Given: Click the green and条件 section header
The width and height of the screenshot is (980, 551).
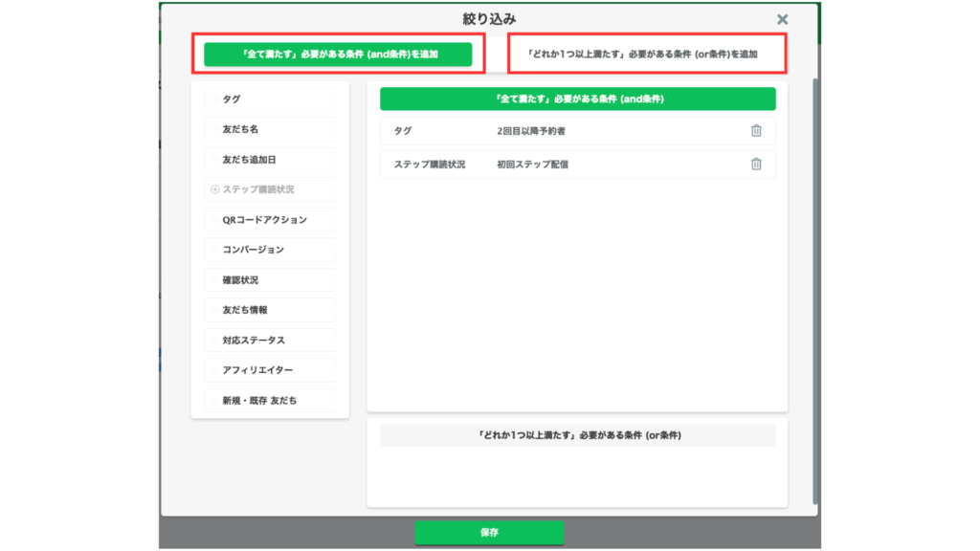Looking at the screenshot, I should [x=577, y=99].
